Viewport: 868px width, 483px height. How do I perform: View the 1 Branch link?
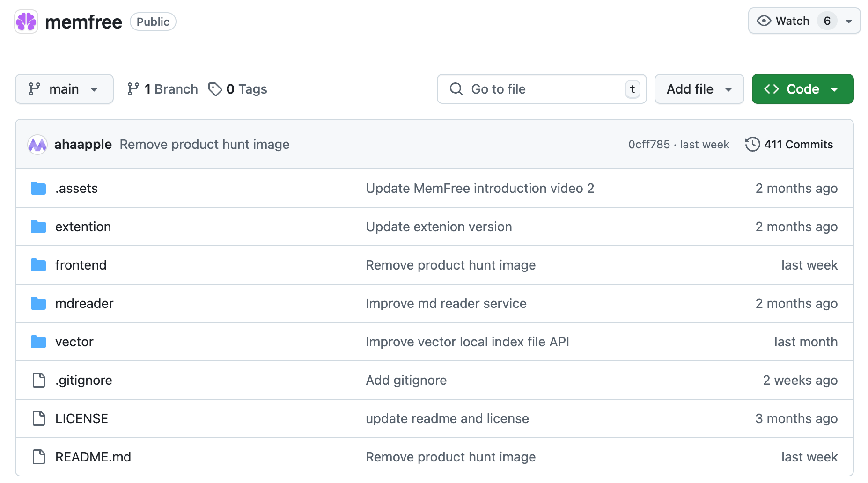click(162, 89)
